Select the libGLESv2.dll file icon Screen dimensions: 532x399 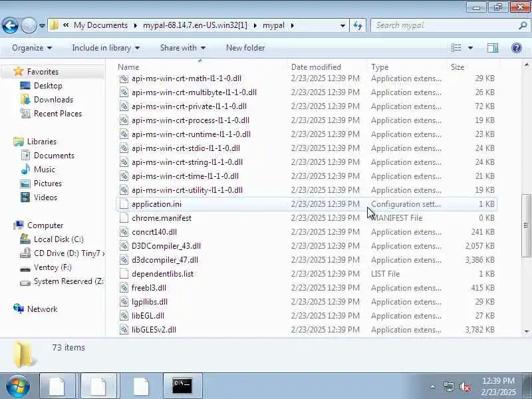(x=124, y=329)
